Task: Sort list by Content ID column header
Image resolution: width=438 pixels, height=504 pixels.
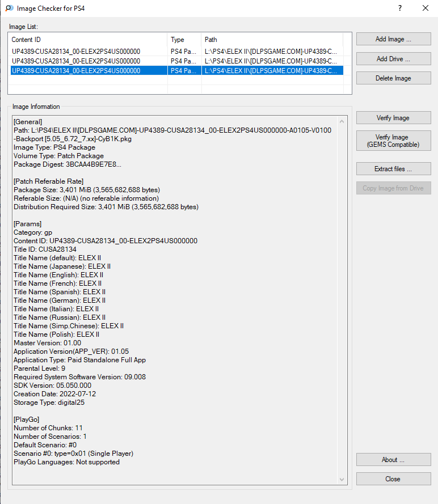Action: coord(87,40)
